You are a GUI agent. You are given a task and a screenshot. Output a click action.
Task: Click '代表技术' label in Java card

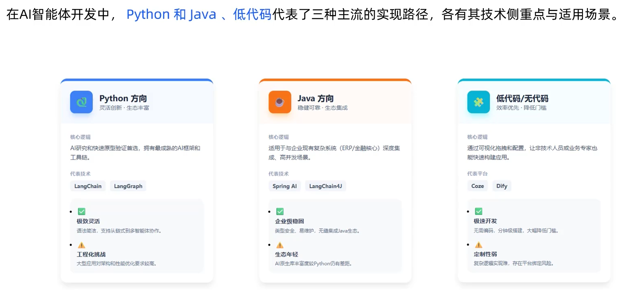click(279, 174)
